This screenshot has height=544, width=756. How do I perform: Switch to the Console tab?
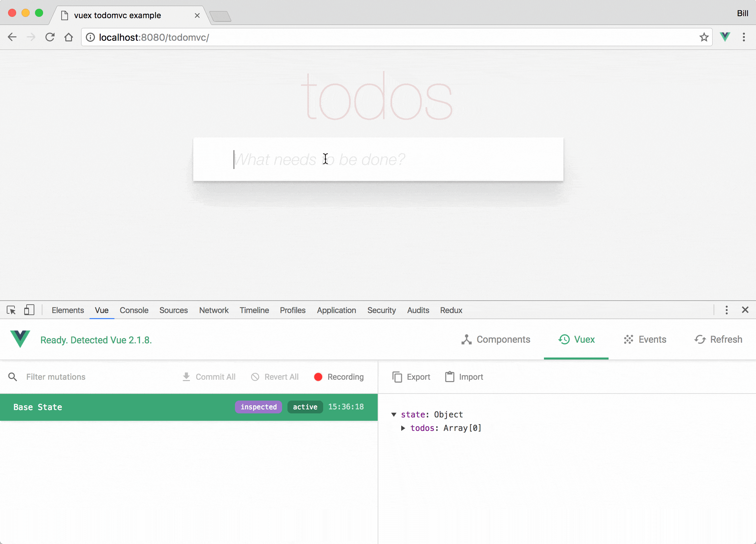point(134,310)
